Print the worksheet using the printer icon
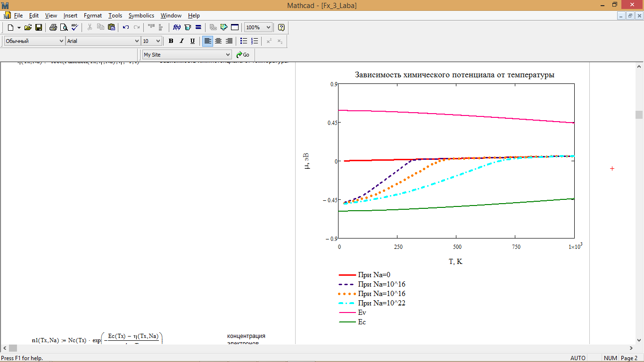 (53, 27)
